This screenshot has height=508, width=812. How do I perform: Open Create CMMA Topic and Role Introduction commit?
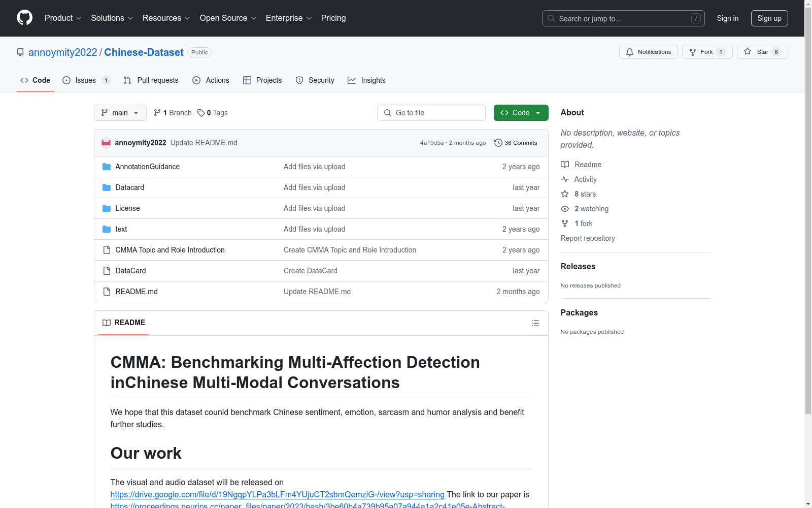(x=350, y=250)
